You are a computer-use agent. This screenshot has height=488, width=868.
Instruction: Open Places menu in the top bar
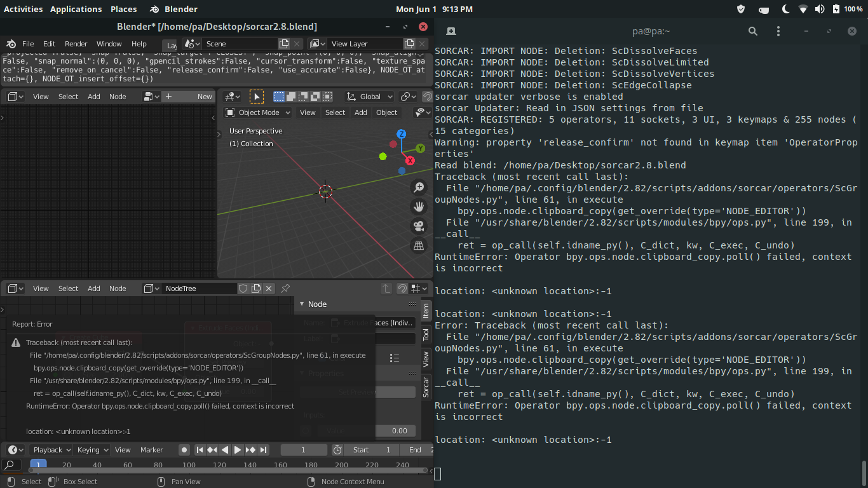point(124,9)
